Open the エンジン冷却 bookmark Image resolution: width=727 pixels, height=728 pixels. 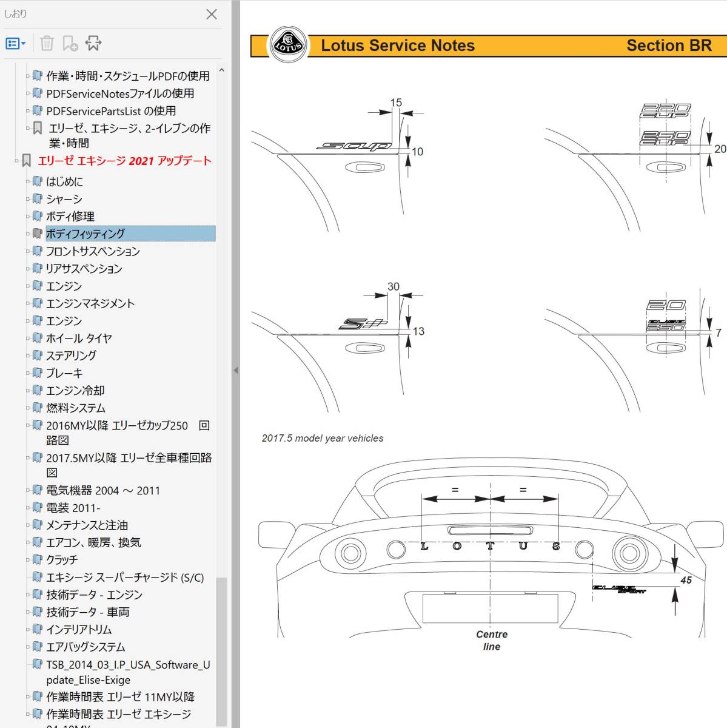(x=75, y=391)
